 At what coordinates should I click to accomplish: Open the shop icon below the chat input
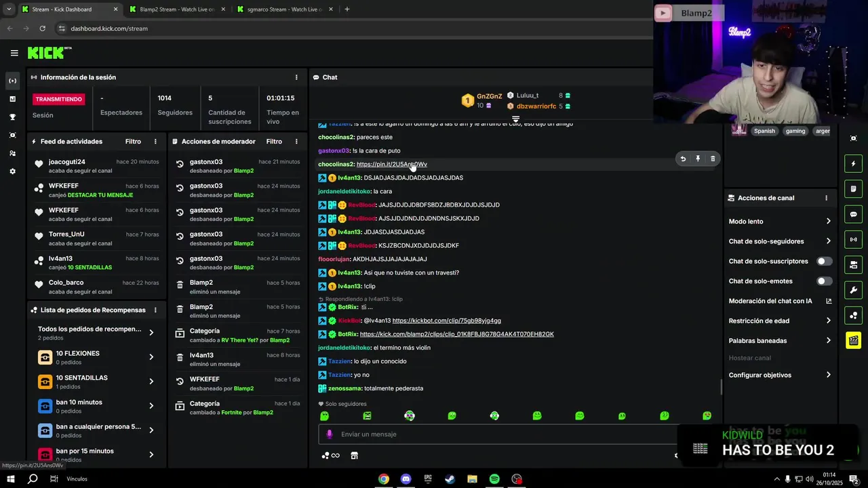(354, 455)
